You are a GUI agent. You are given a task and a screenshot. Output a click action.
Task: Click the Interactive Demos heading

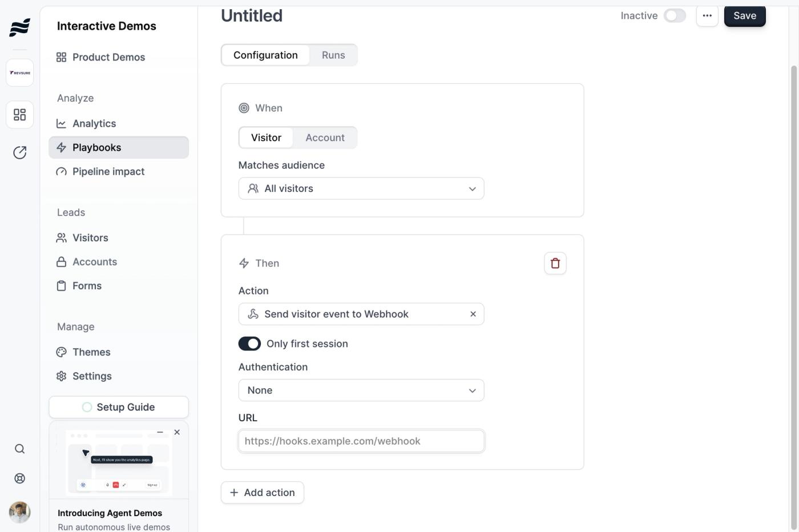[107, 26]
